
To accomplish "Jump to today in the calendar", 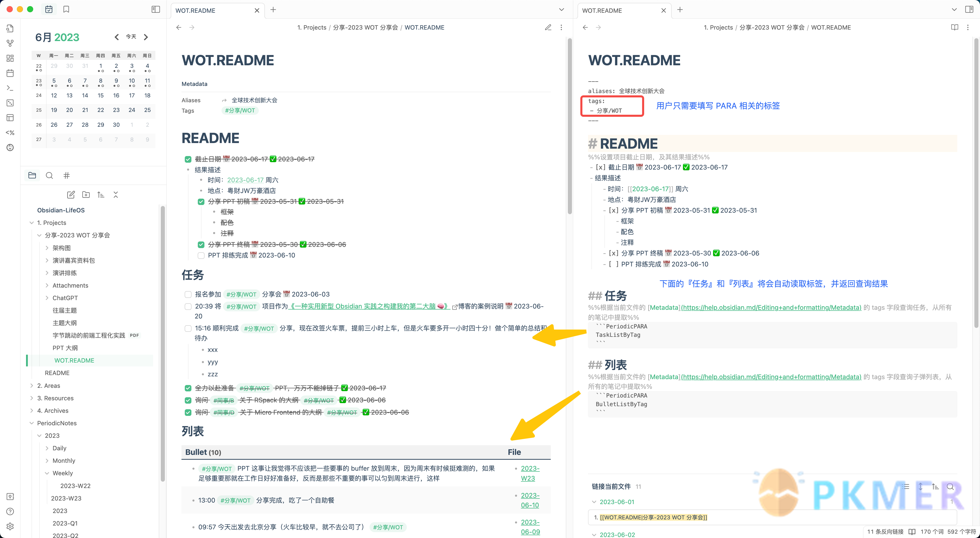I will pos(131,36).
